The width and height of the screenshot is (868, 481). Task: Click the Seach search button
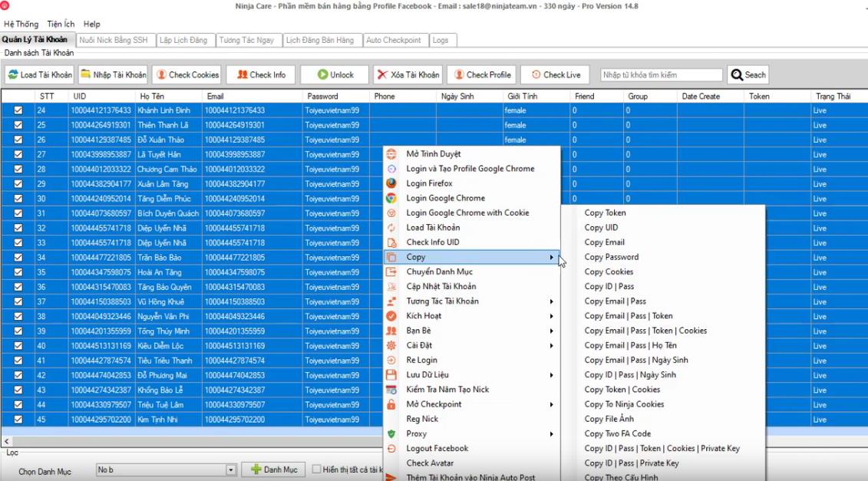[x=748, y=74]
